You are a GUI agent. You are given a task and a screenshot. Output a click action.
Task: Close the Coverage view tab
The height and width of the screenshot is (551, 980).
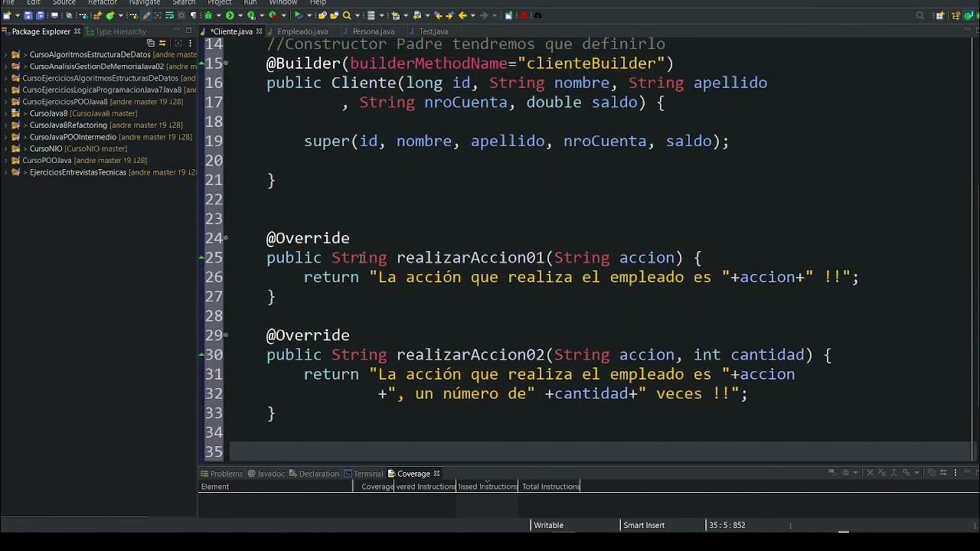coord(436,474)
